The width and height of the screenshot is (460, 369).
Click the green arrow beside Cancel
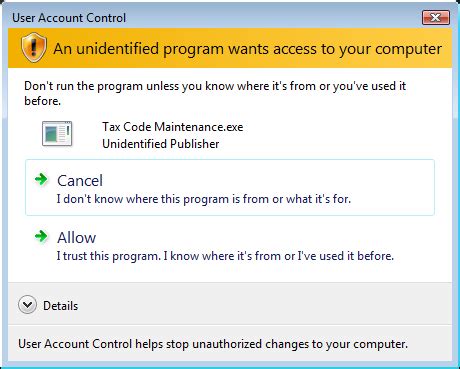41,179
